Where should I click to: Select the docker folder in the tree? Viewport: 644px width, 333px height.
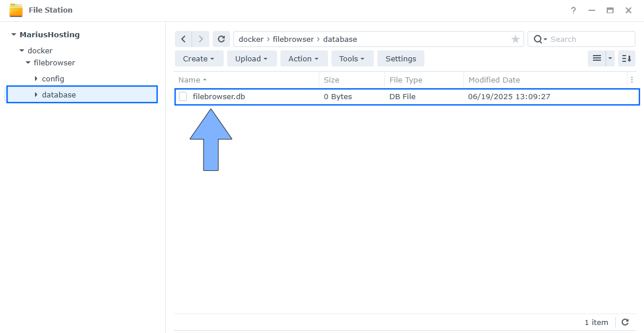40,50
